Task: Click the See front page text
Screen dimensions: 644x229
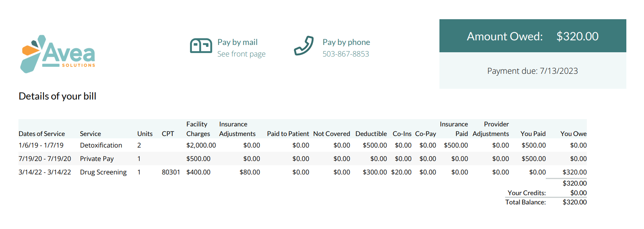Action: tap(241, 54)
